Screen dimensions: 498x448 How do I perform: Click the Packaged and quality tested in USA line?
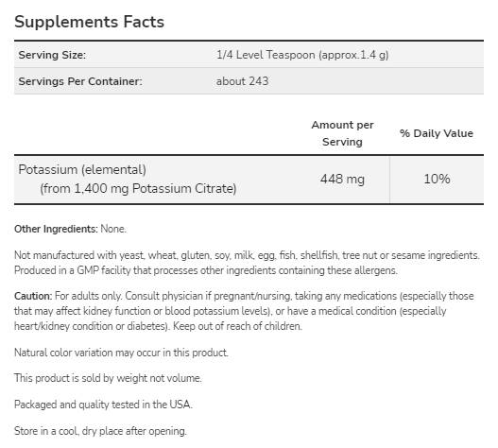pyautogui.click(x=103, y=405)
